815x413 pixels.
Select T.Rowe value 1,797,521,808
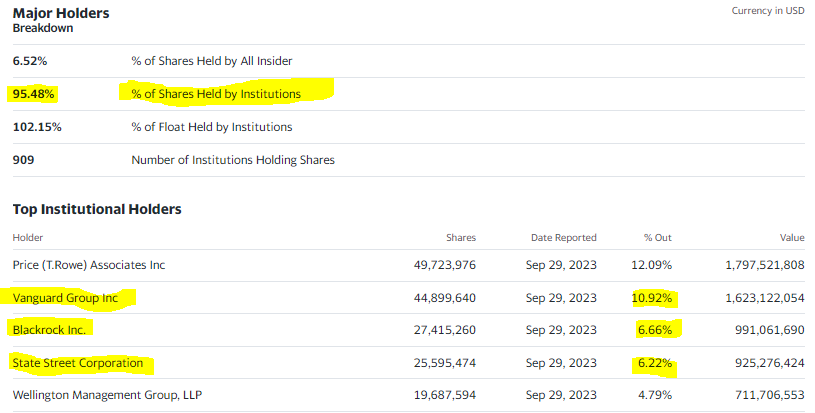[x=765, y=265]
